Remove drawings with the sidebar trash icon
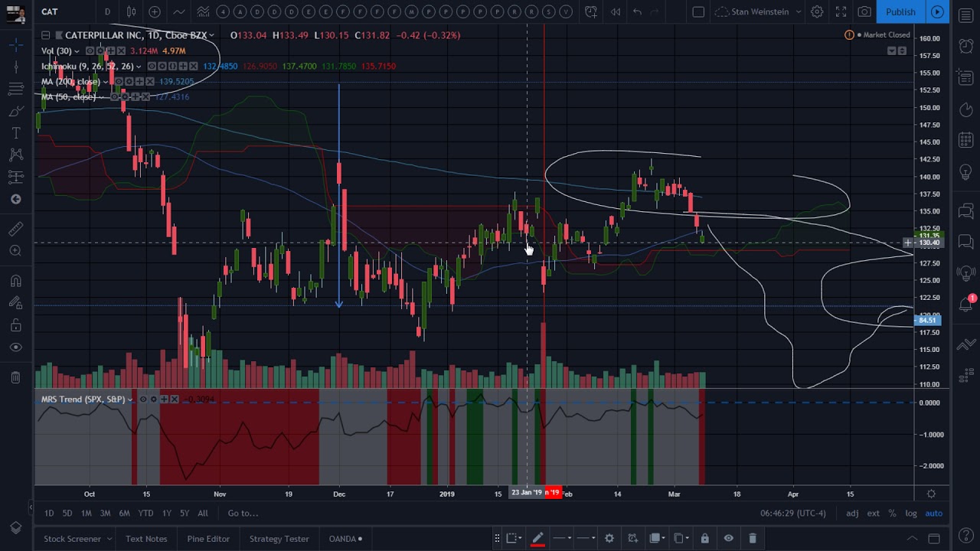Image resolution: width=980 pixels, height=551 pixels. point(15,377)
